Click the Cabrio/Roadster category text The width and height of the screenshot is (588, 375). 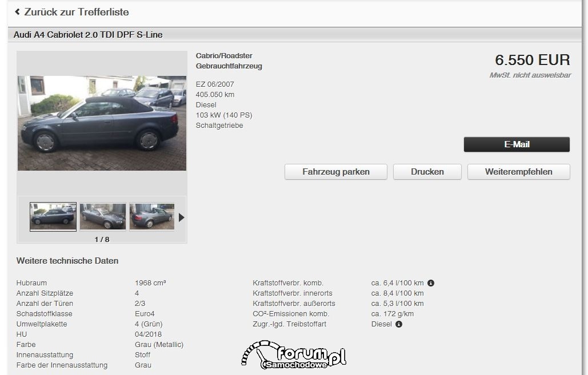pos(224,56)
